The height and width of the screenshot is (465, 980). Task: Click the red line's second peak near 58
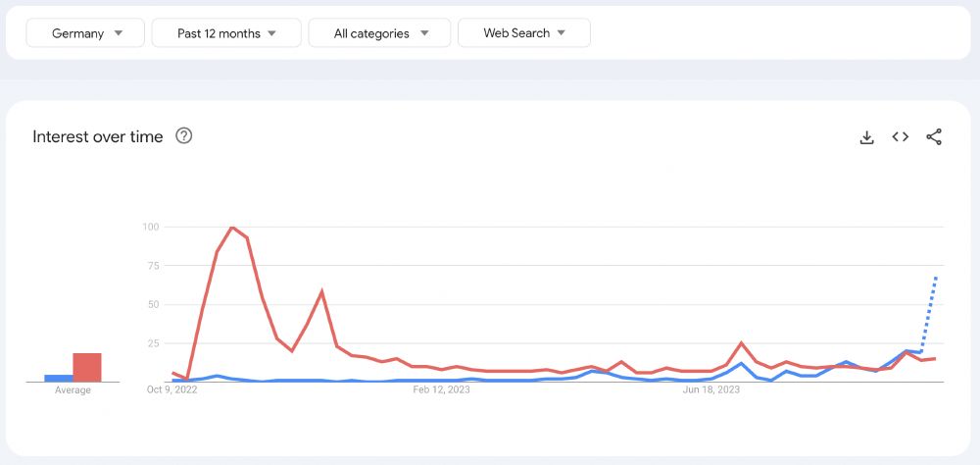tap(321, 291)
